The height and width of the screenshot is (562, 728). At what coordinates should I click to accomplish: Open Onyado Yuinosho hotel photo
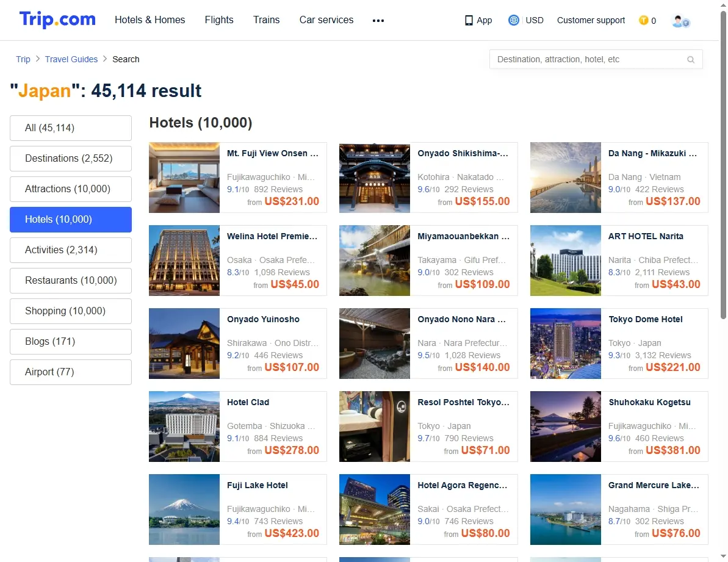(x=184, y=344)
